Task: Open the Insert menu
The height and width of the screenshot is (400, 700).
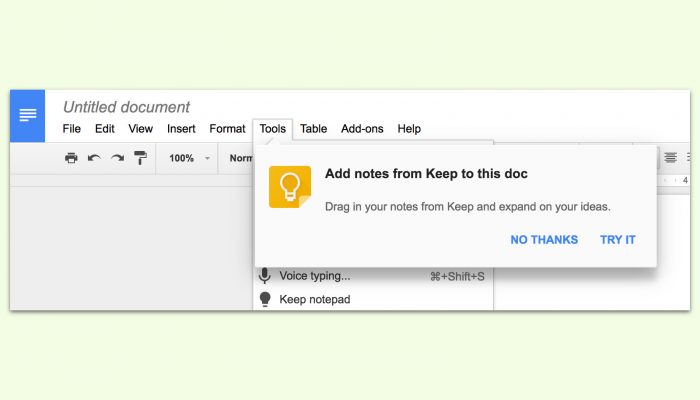Action: (181, 129)
